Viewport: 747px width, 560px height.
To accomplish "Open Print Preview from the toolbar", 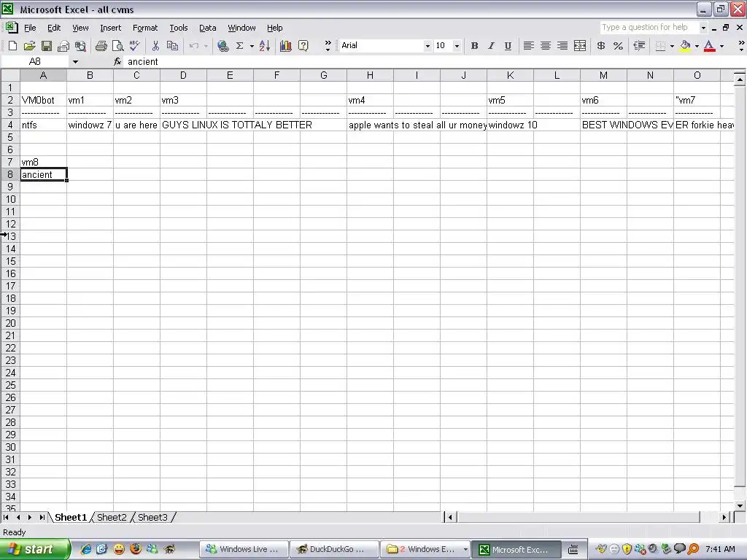I will click(117, 46).
